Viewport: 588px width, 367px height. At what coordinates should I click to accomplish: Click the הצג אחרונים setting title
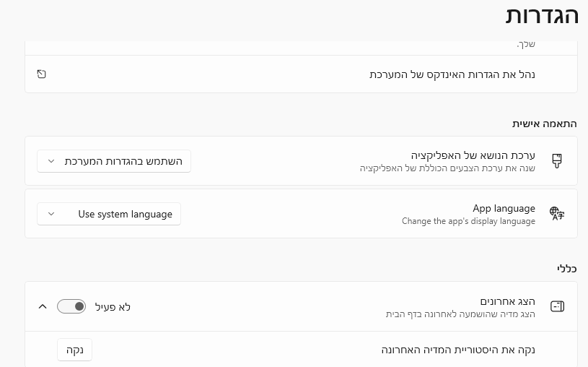(x=507, y=301)
